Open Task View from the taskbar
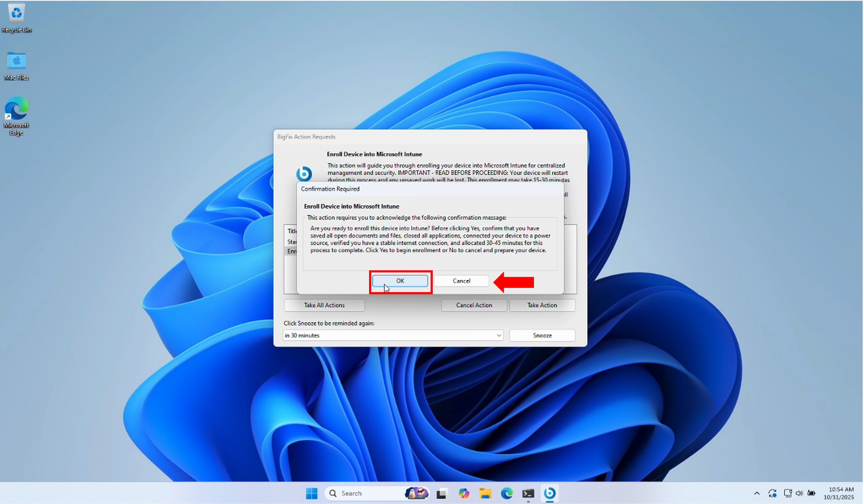The height and width of the screenshot is (504, 864). [x=442, y=493]
